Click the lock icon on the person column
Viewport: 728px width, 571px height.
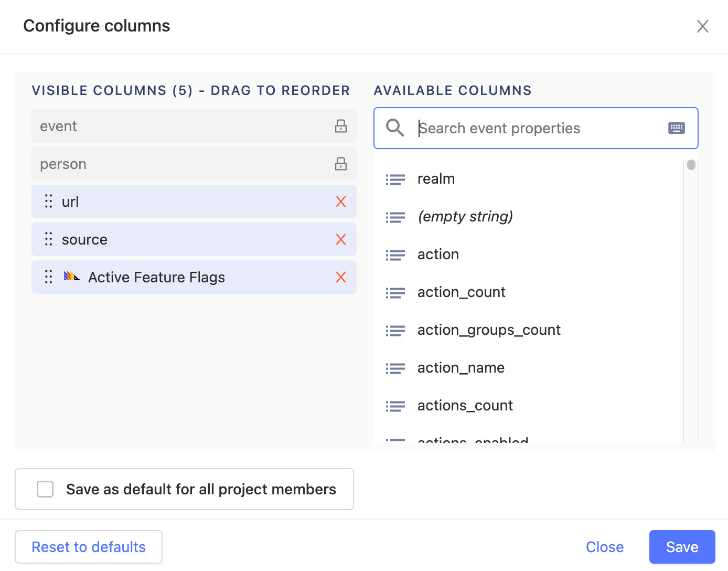click(340, 164)
